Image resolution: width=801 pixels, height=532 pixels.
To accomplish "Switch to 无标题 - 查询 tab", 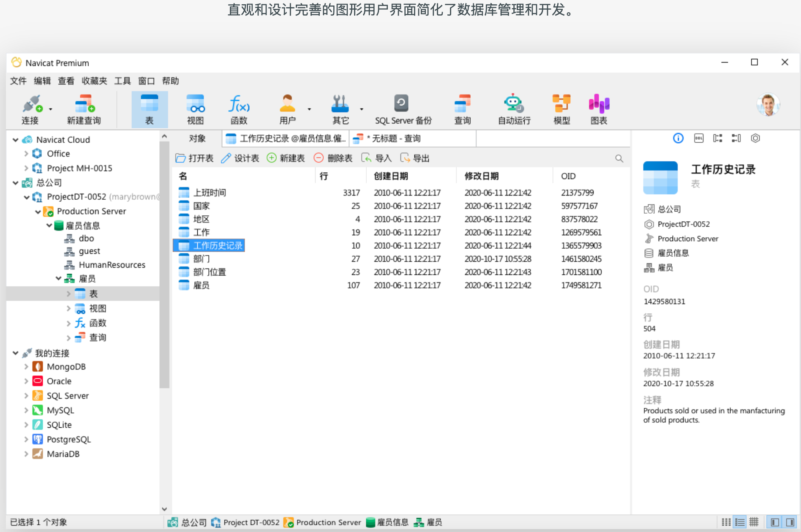I will 413,138.
